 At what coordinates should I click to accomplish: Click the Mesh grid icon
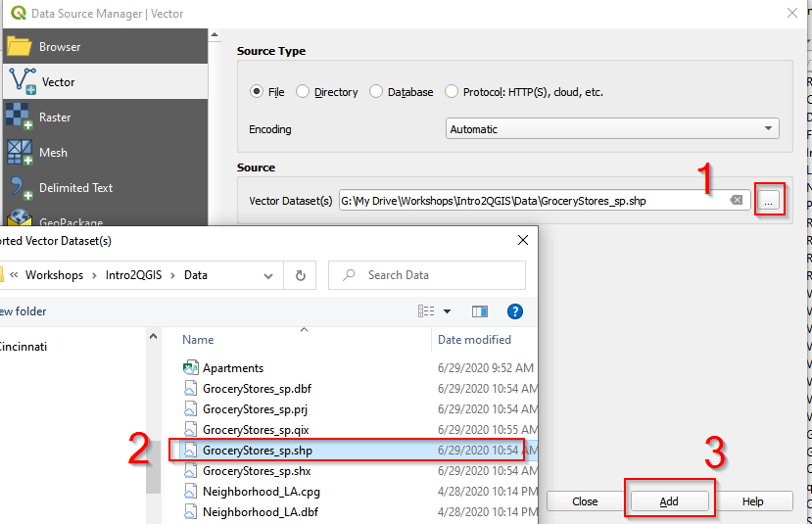coord(20,152)
